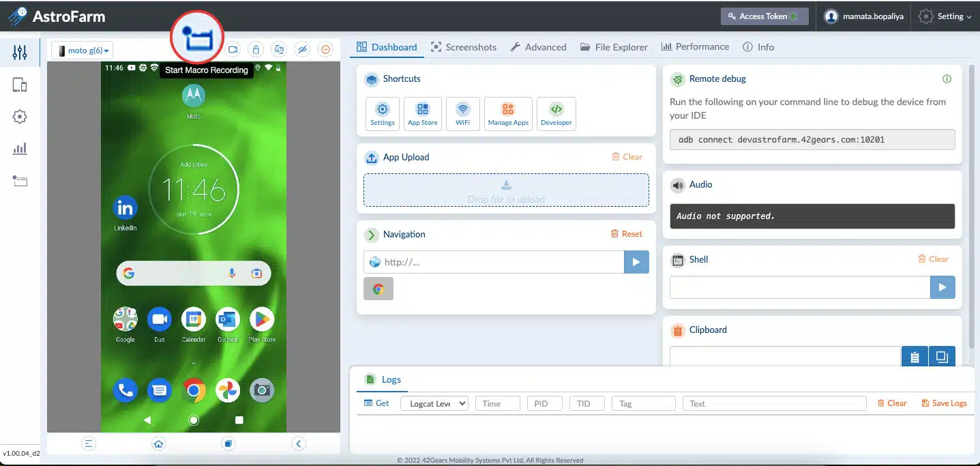Open the device control sliders sidebar icon

click(x=20, y=53)
